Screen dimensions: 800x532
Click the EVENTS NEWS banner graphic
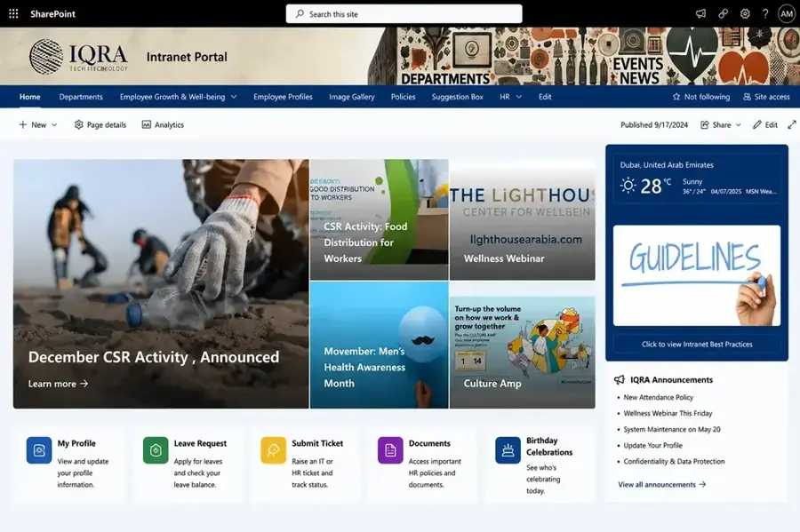(638, 71)
